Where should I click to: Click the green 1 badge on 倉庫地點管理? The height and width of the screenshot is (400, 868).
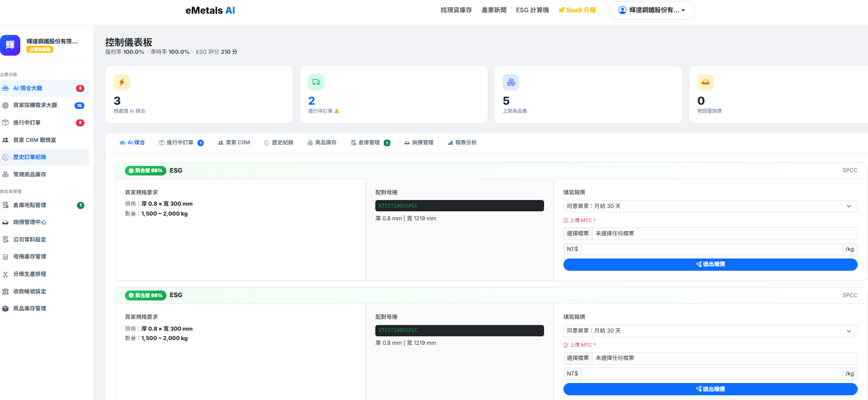(x=81, y=205)
